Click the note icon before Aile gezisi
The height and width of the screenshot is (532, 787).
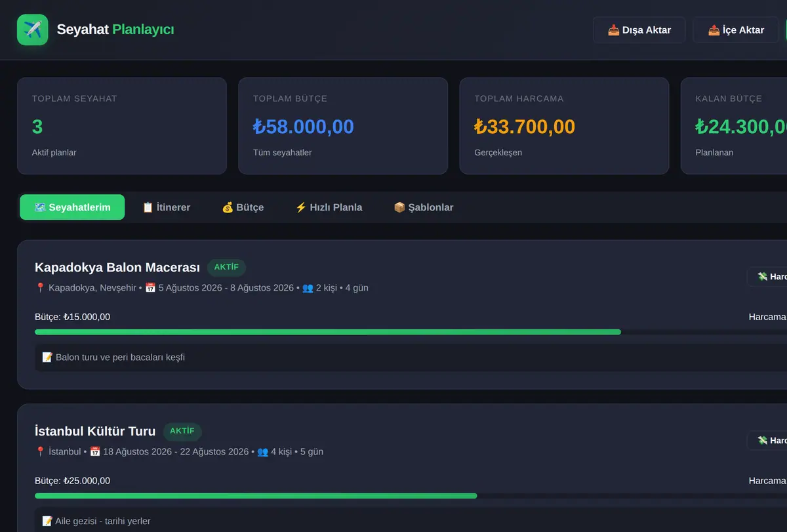pyautogui.click(x=47, y=522)
